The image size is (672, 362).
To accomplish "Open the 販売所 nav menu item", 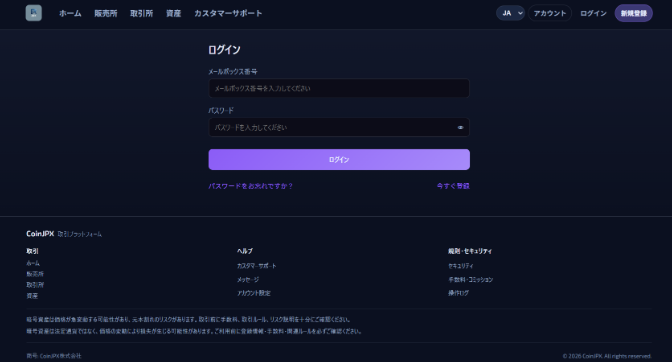I will coord(106,13).
